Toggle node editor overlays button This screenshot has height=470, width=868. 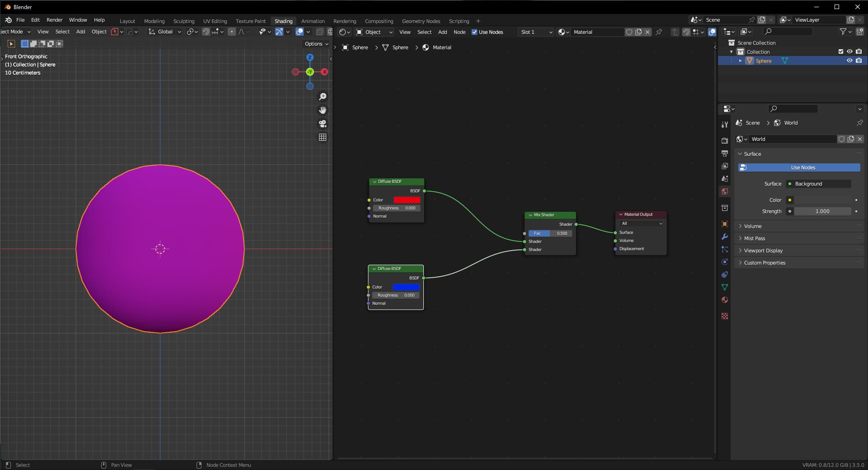click(x=712, y=32)
